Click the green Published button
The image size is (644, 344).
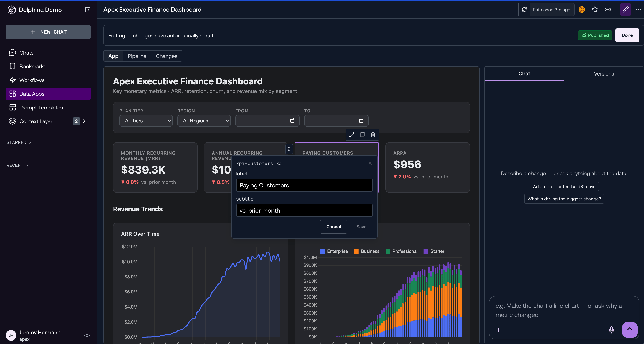point(595,35)
